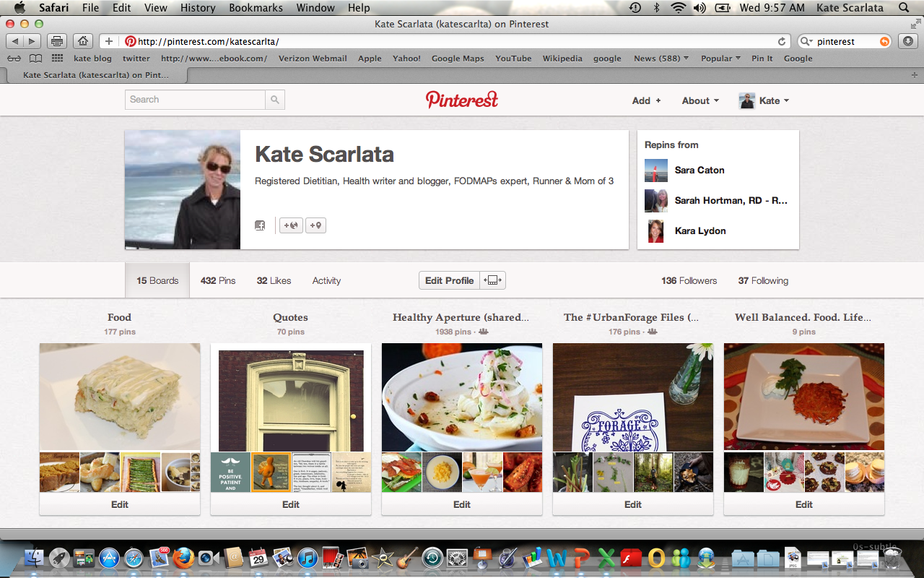Open the Reading List glasses icon
The image size is (924, 578).
(14, 59)
